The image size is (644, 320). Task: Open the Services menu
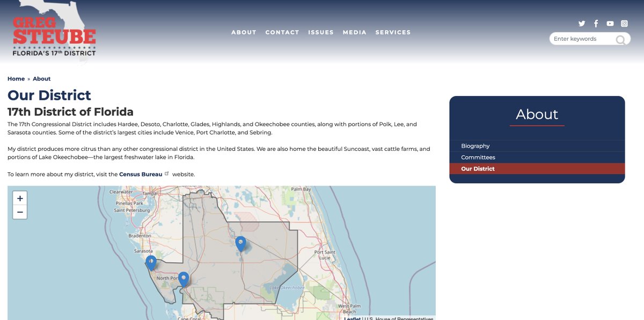pyautogui.click(x=393, y=32)
